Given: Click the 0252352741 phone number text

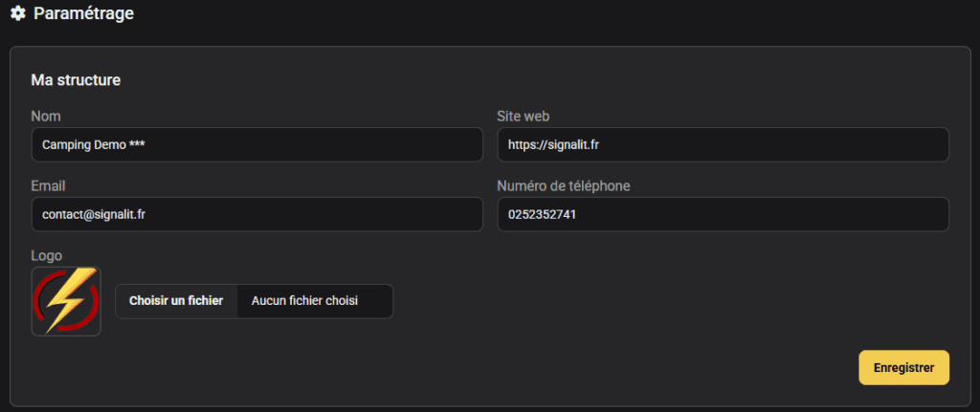Looking at the screenshot, I should [x=542, y=215].
